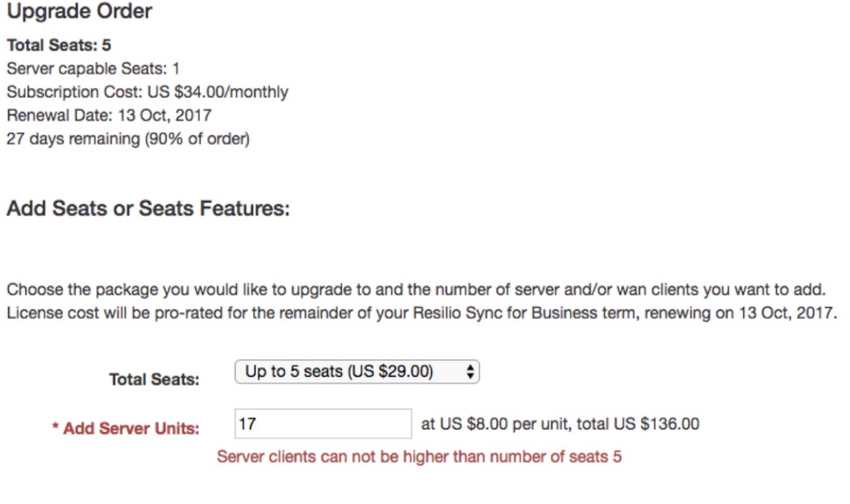Open the Total Seats package dropdown
The width and height of the screenshot is (850, 504).
point(356,372)
